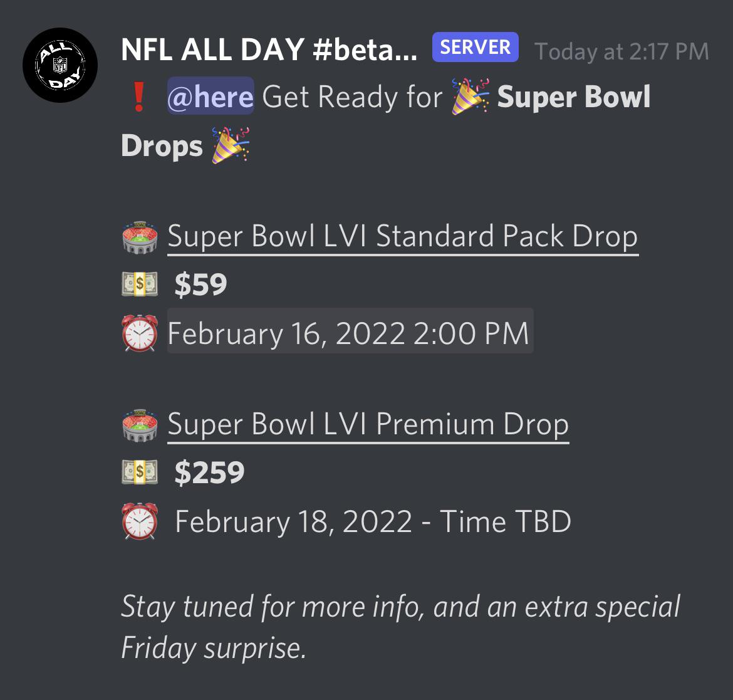Click the money emoji next to $59
The image size is (733, 700).
point(140,283)
